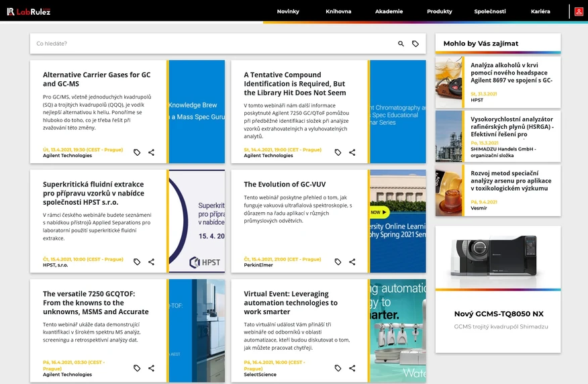588x384 pixels.
Task: Open 'The Evolution of GC-VUV' title
Action: [285, 184]
